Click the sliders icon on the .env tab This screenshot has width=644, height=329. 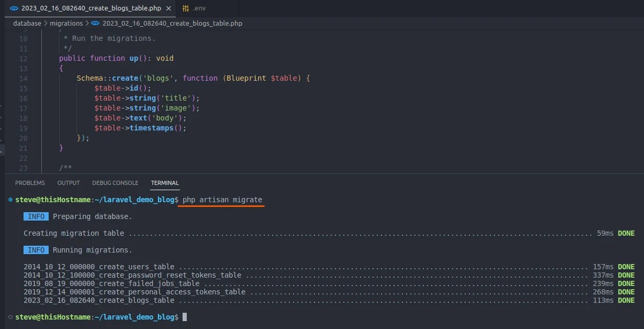(x=185, y=8)
